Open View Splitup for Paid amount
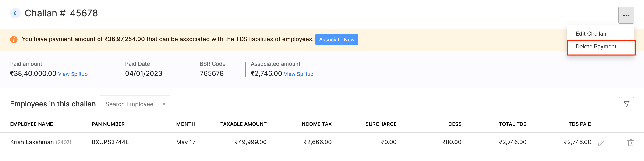 [x=73, y=74]
